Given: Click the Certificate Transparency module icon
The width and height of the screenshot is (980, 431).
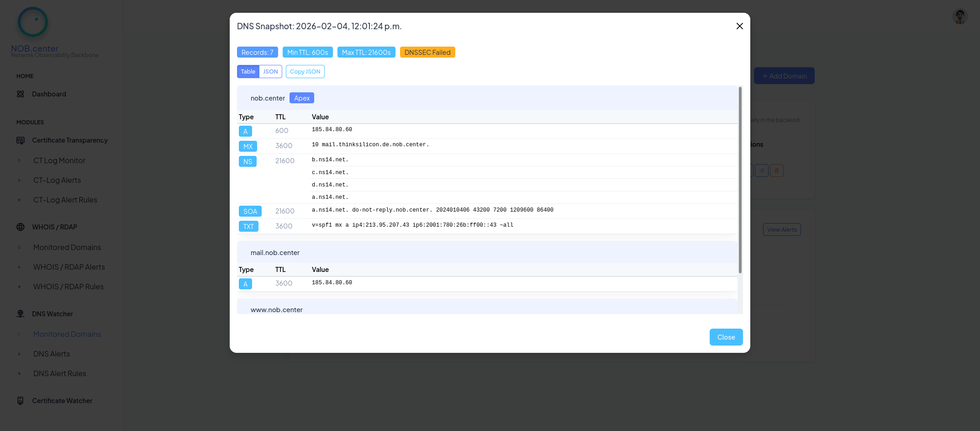Looking at the screenshot, I should tap(21, 140).
